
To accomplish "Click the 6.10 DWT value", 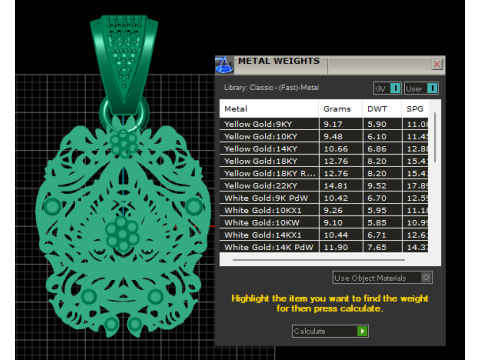I will point(377,137).
